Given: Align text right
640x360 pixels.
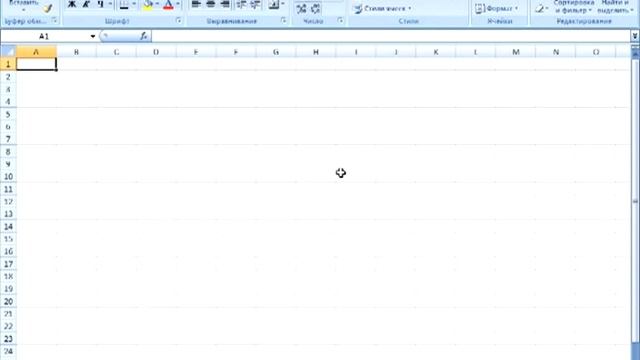Looking at the screenshot, I should click(x=225, y=4).
